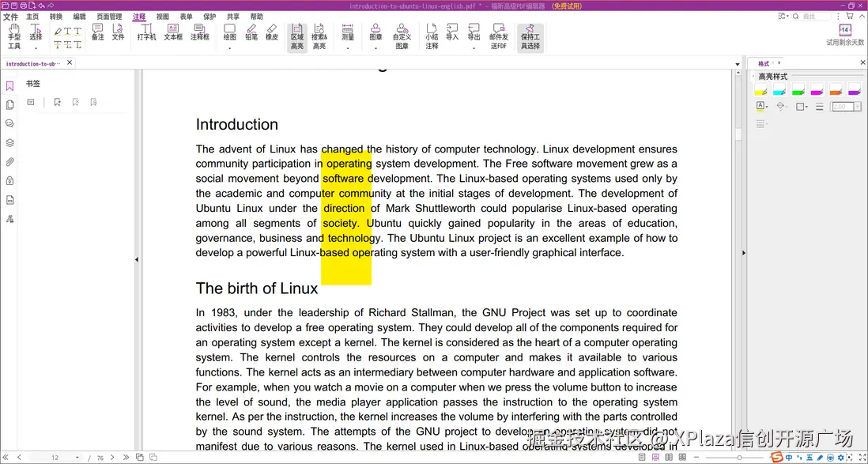868x464 pixels.
Task: Switch to the View (视图) tab
Action: click(x=163, y=17)
